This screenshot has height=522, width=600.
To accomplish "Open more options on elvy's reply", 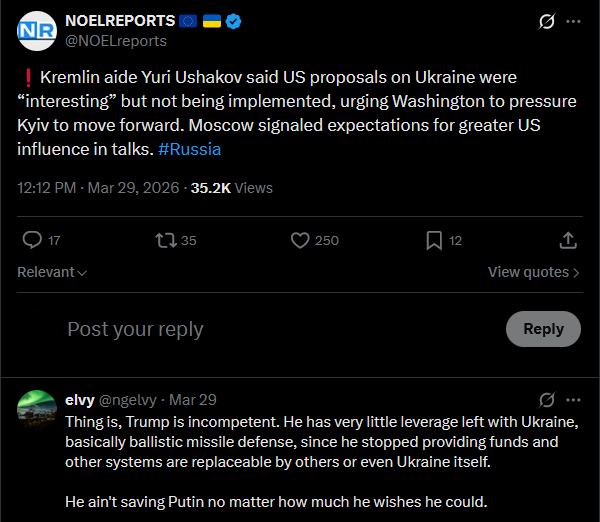I will coord(573,399).
